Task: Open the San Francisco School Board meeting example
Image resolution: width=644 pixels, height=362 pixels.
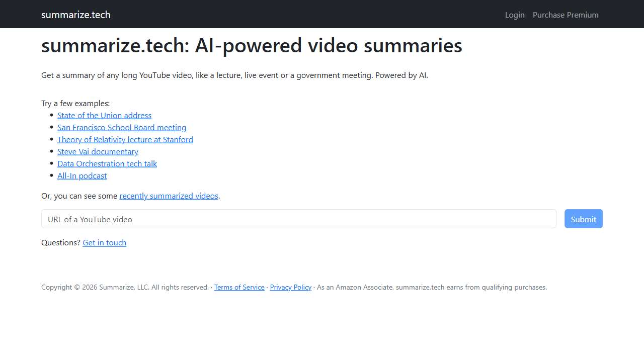Action: click(122, 127)
